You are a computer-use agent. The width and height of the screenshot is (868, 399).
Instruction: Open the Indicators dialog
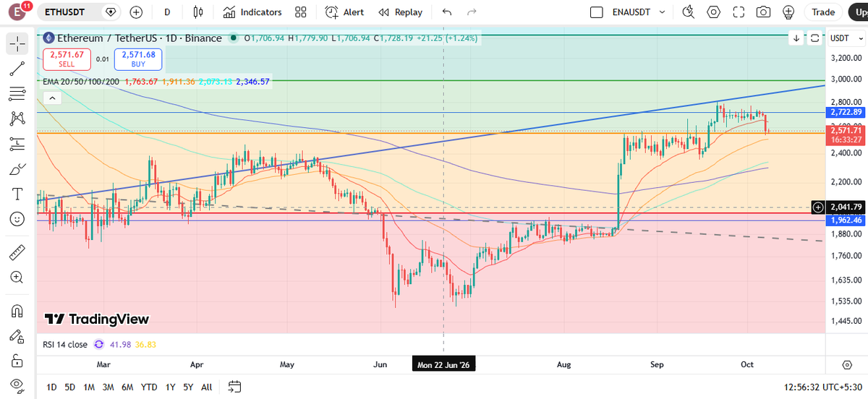coord(252,12)
